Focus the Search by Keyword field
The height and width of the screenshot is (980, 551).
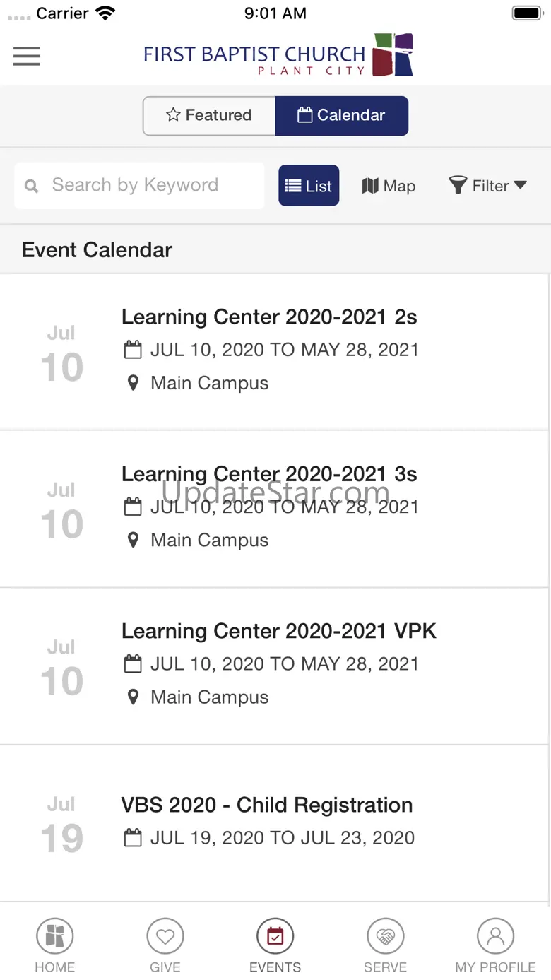click(x=139, y=186)
